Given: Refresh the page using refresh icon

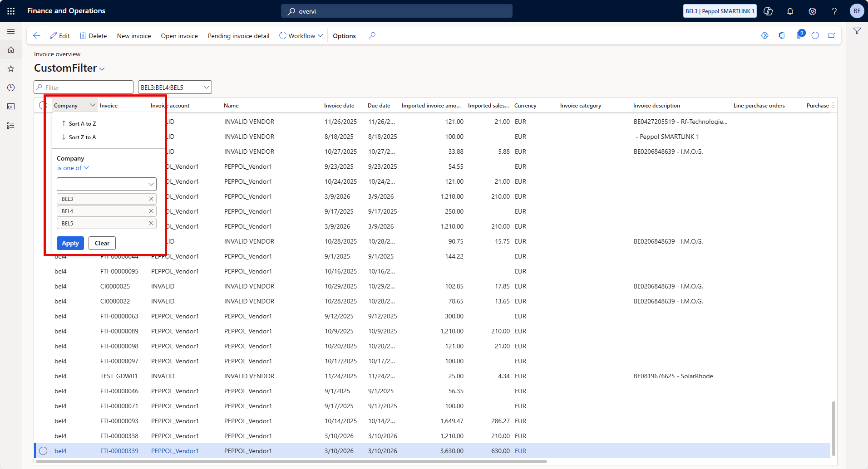Looking at the screenshot, I should click(x=815, y=35).
